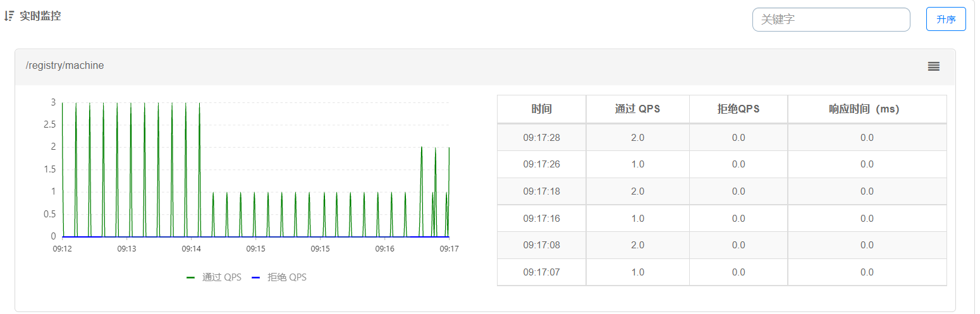Viewport: 980px width, 314px height.
Task: Click 通过 QPS value in 09:17:08 row
Action: (637, 245)
